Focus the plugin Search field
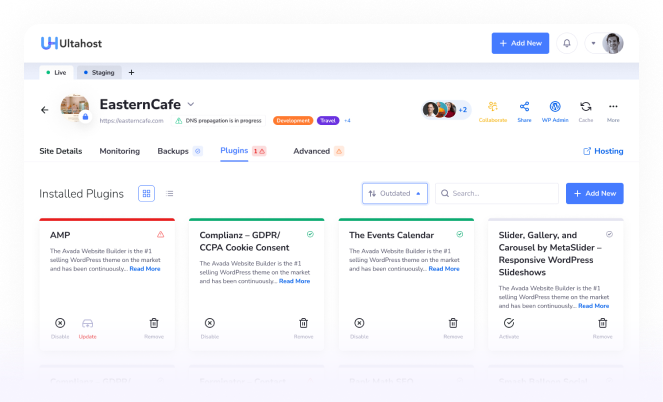This screenshot has height=402, width=663. [x=497, y=194]
